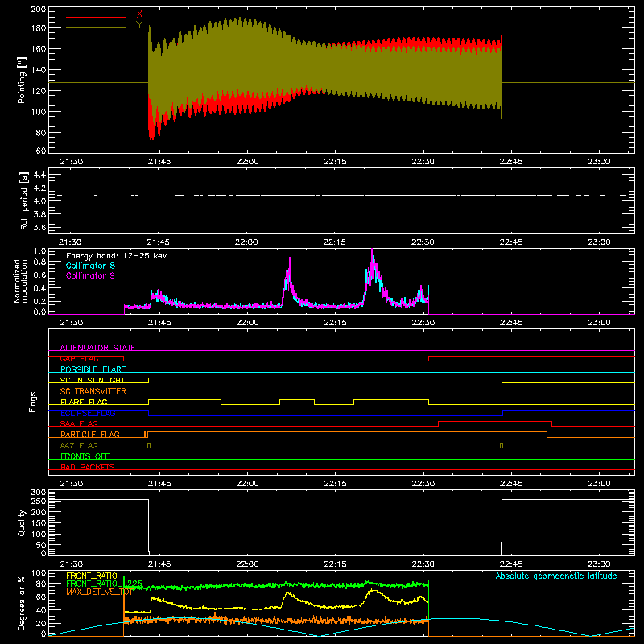Click the red X legend label
This screenshot has width=644, height=644.
tap(139, 14)
